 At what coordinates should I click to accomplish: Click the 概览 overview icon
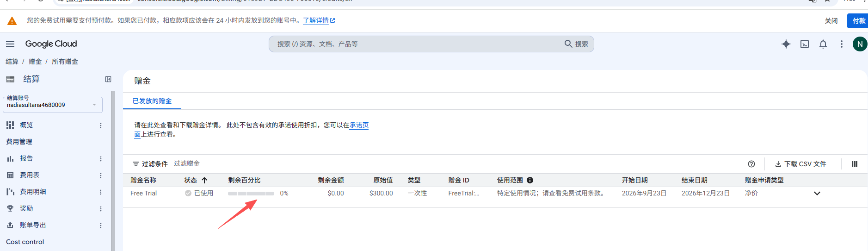pos(10,125)
